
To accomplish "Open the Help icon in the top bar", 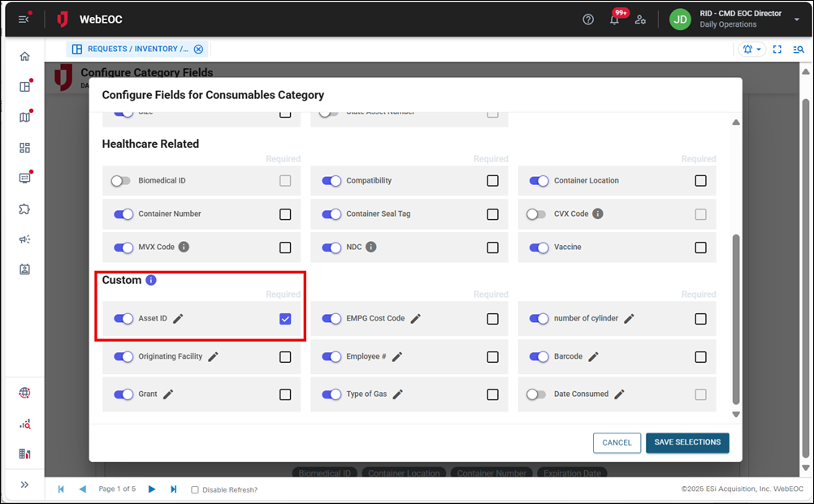I will 588,19.
